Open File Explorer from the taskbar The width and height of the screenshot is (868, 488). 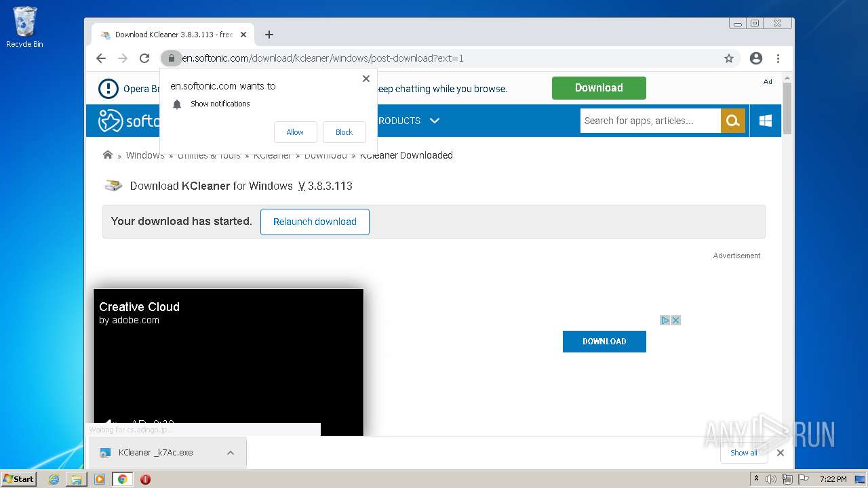pyautogui.click(x=77, y=479)
